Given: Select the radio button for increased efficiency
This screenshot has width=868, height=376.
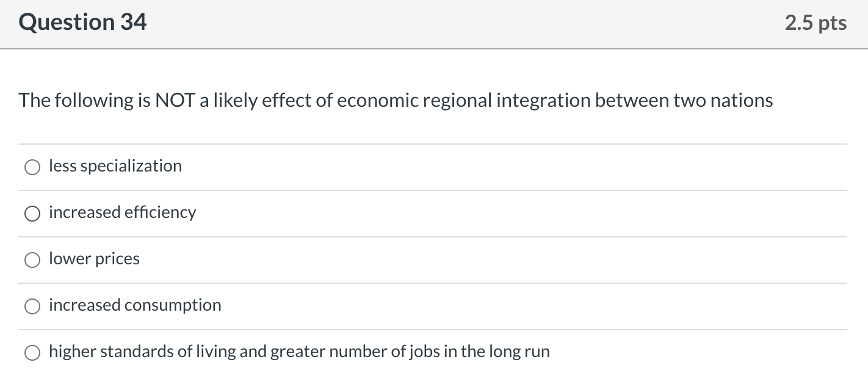Looking at the screenshot, I should (32, 213).
